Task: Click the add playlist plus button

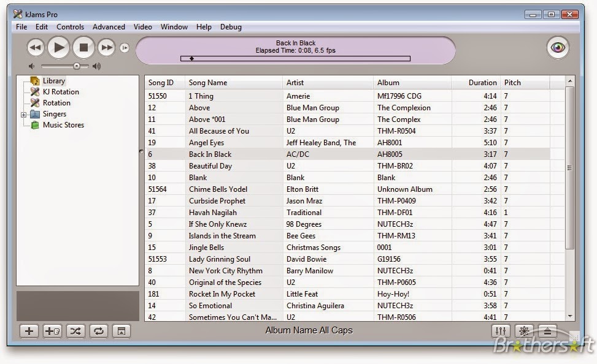Action: (29, 331)
